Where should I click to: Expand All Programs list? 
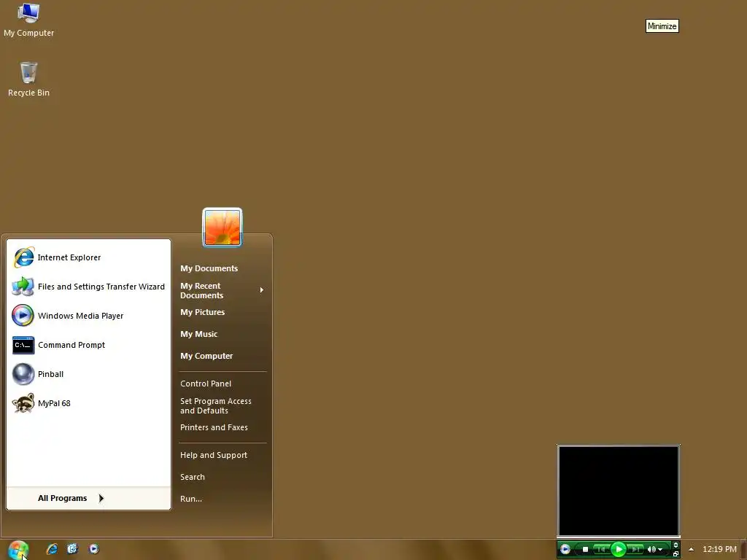(88, 498)
